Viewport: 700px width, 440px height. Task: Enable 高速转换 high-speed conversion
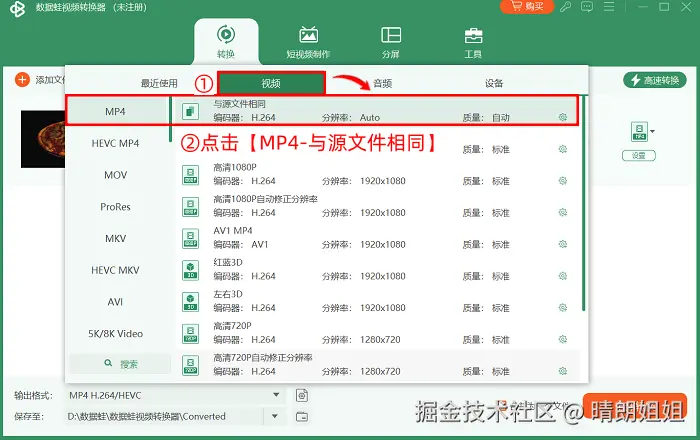pos(654,80)
